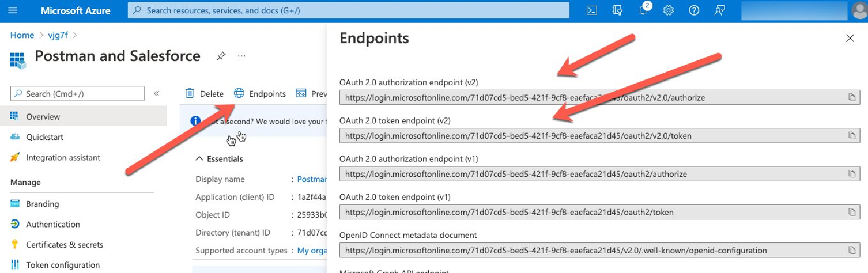This screenshot has width=868, height=273.
Task: Open portal settings gear
Action: (669, 10)
